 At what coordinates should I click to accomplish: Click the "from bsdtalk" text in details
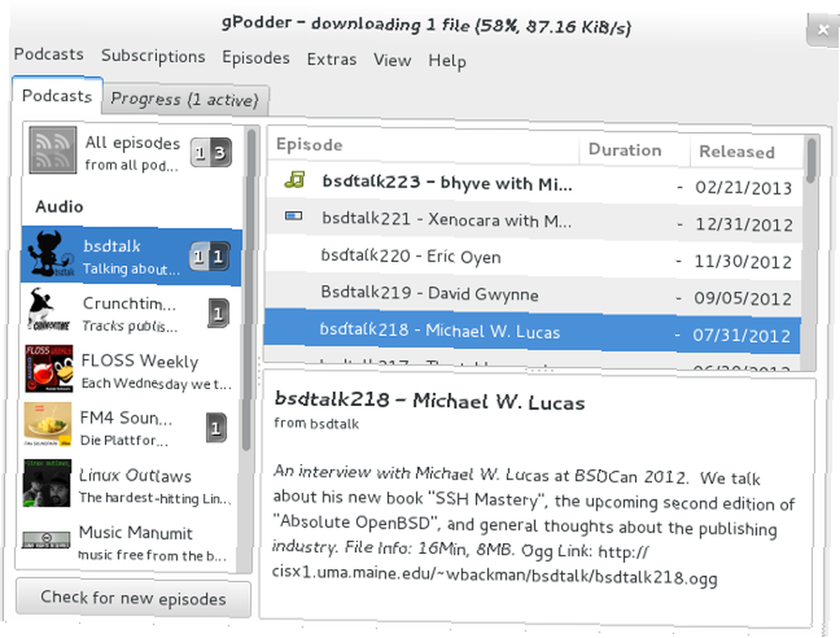[316, 424]
